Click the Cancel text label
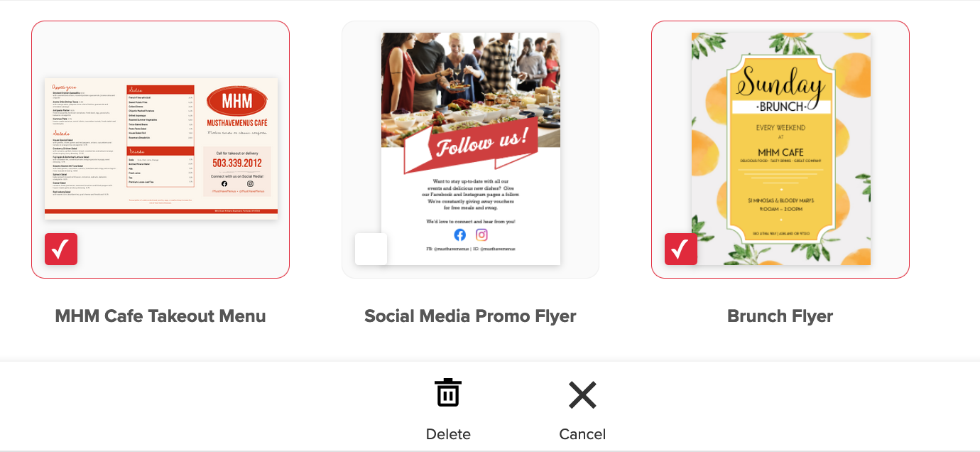 tap(582, 434)
